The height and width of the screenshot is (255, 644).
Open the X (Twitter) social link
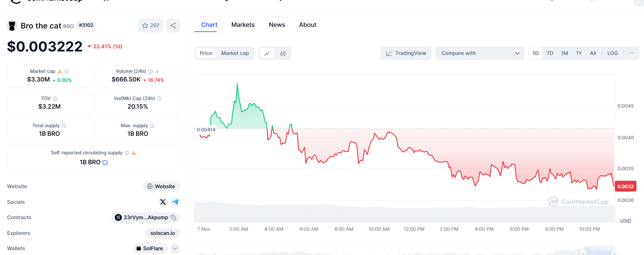click(163, 202)
